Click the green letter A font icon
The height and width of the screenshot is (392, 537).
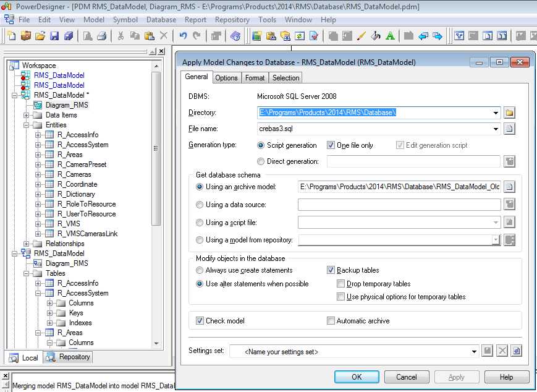pyautogui.click(x=390, y=36)
